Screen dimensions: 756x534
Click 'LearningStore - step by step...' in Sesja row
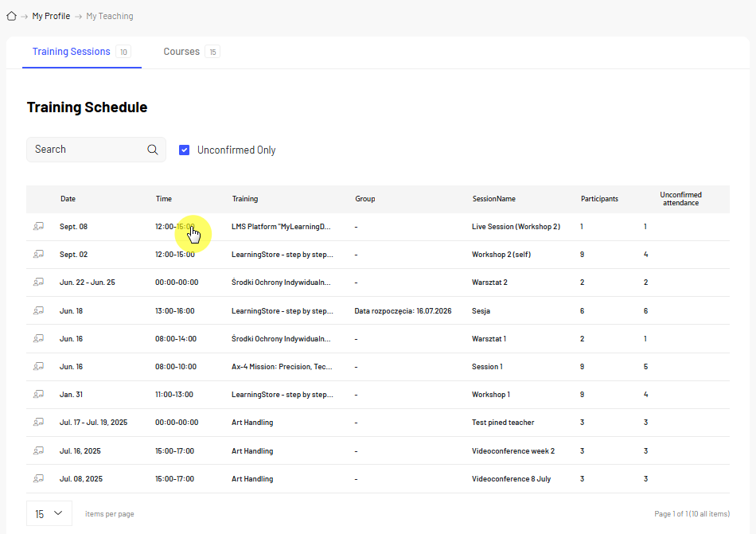click(x=282, y=311)
